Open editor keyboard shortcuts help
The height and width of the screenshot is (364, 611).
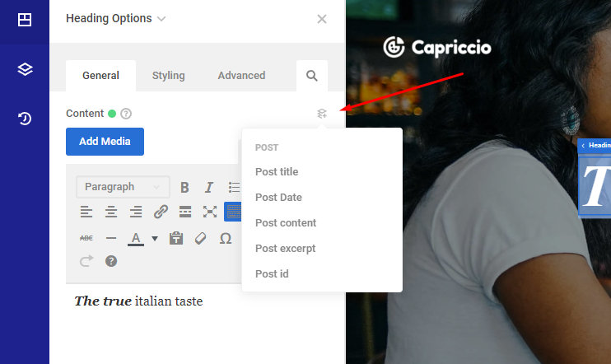[x=111, y=261]
